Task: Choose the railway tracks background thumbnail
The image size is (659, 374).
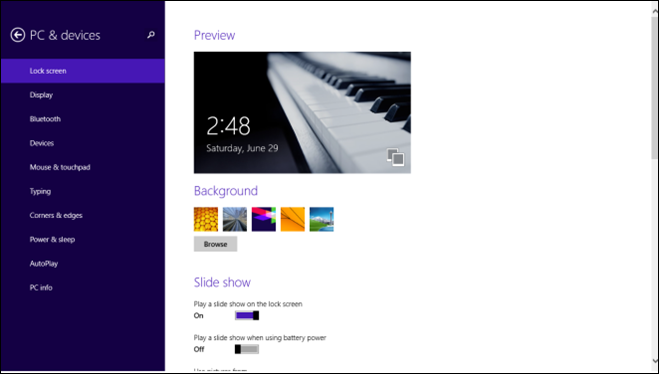Action: (x=235, y=219)
